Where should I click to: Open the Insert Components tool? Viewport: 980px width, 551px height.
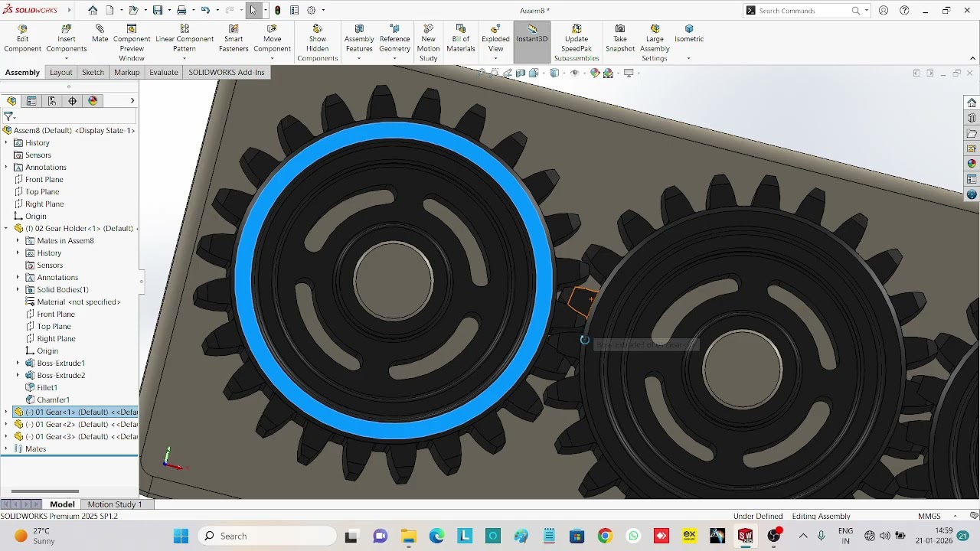click(67, 39)
